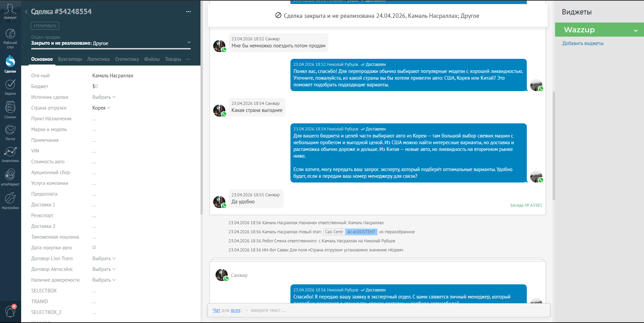Switch to the Логистика tab
This screenshot has height=323, width=644.
(98, 59)
